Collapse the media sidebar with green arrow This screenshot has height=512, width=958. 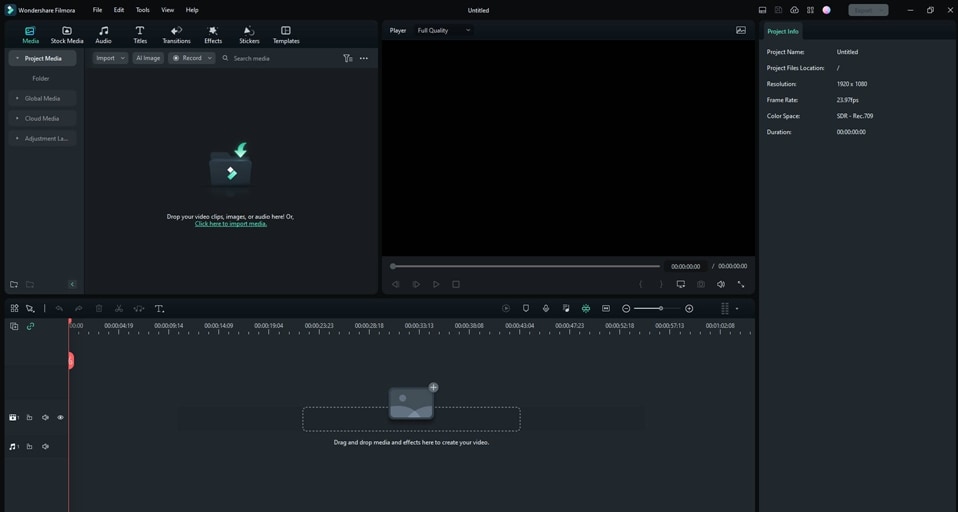coord(72,284)
